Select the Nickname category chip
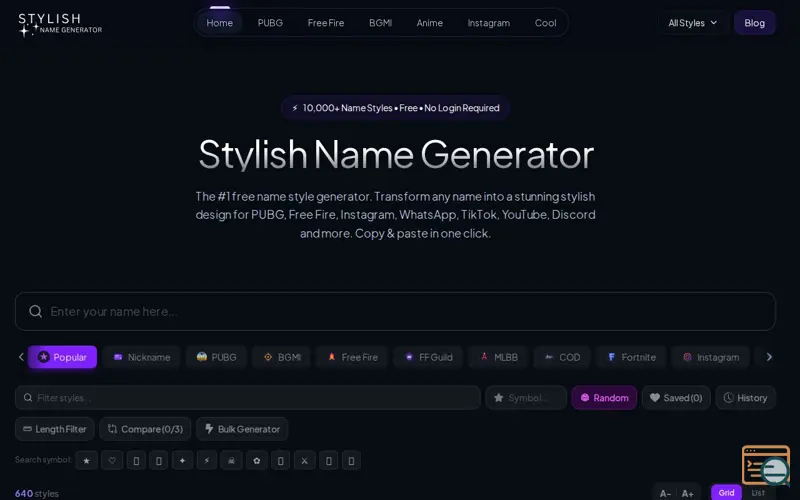Image resolution: width=800 pixels, height=500 pixels. [142, 357]
